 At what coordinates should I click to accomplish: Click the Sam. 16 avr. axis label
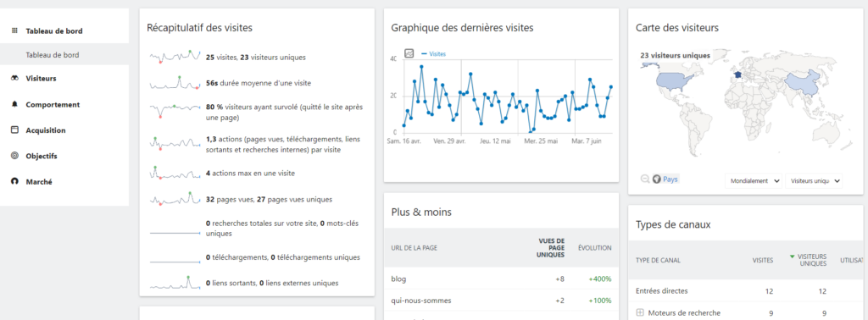click(403, 141)
